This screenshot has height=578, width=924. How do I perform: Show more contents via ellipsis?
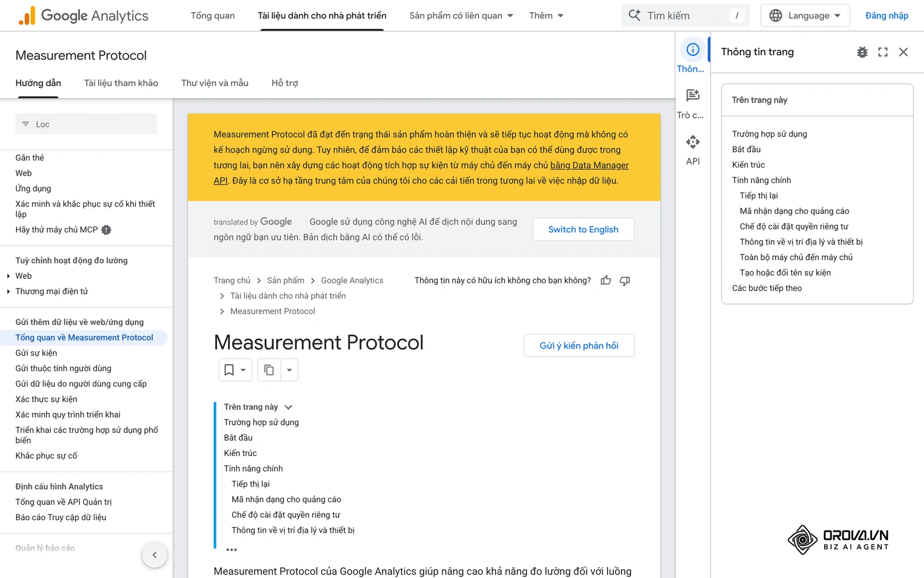pyautogui.click(x=232, y=549)
